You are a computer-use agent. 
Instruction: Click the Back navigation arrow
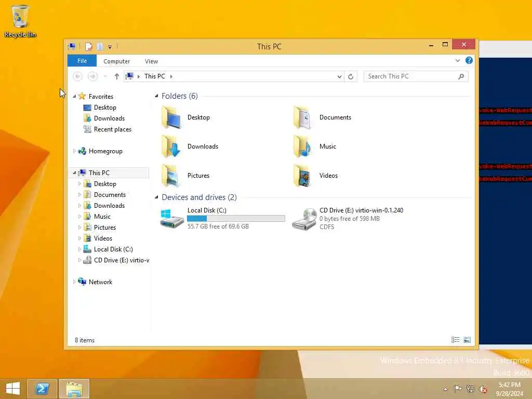pyautogui.click(x=78, y=76)
